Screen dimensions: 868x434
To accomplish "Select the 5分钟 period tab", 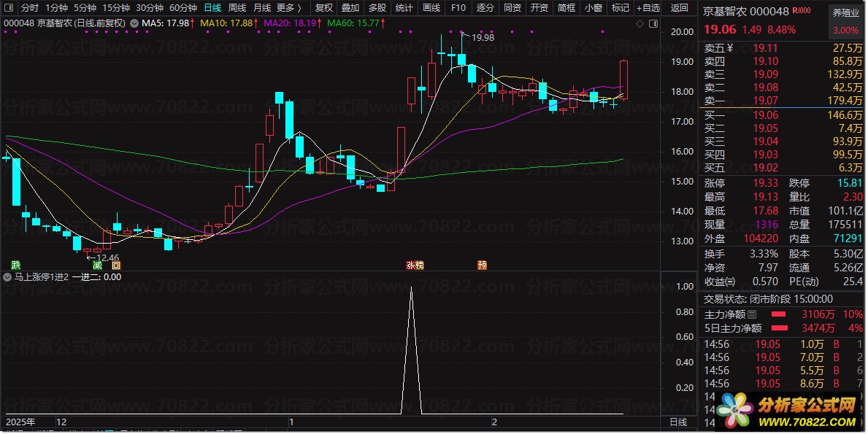I will click(85, 8).
